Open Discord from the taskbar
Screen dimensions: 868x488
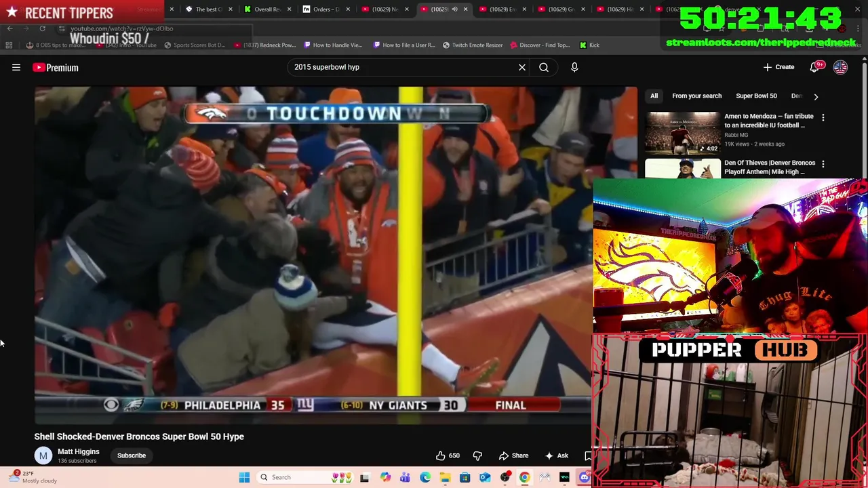coord(584,477)
